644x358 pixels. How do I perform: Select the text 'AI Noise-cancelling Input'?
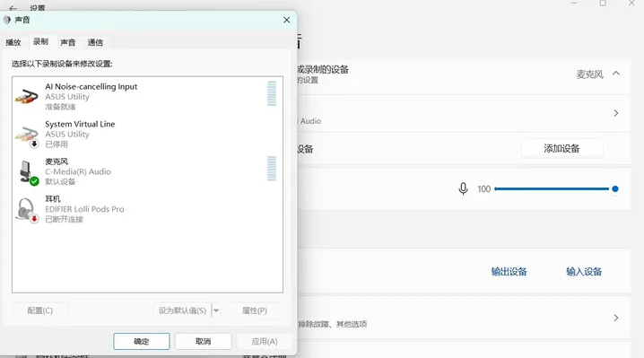[x=91, y=87]
